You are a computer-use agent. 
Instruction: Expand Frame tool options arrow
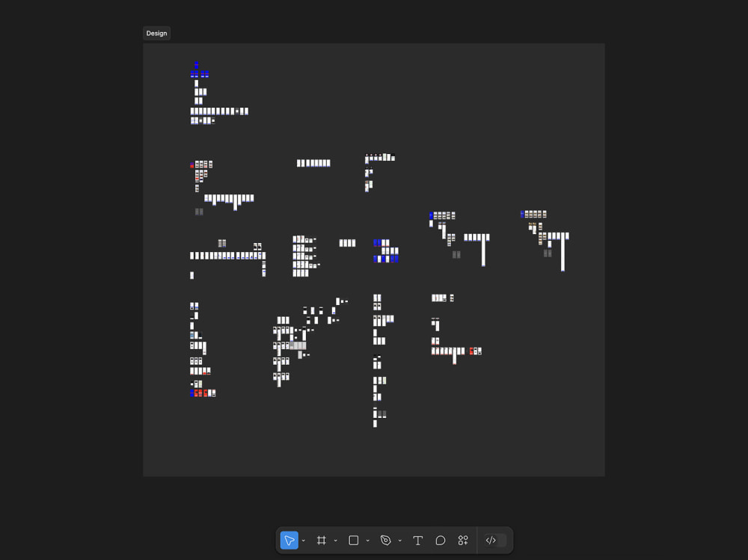point(335,541)
